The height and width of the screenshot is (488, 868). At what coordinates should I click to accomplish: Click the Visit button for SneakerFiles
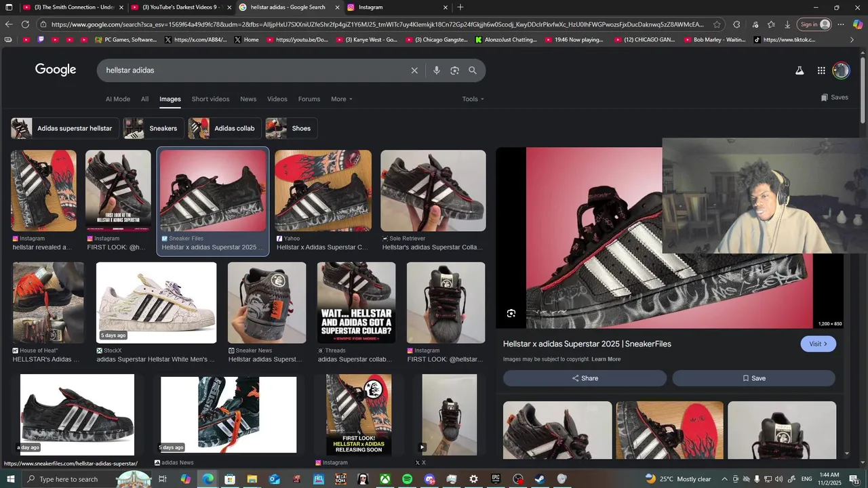tap(818, 344)
